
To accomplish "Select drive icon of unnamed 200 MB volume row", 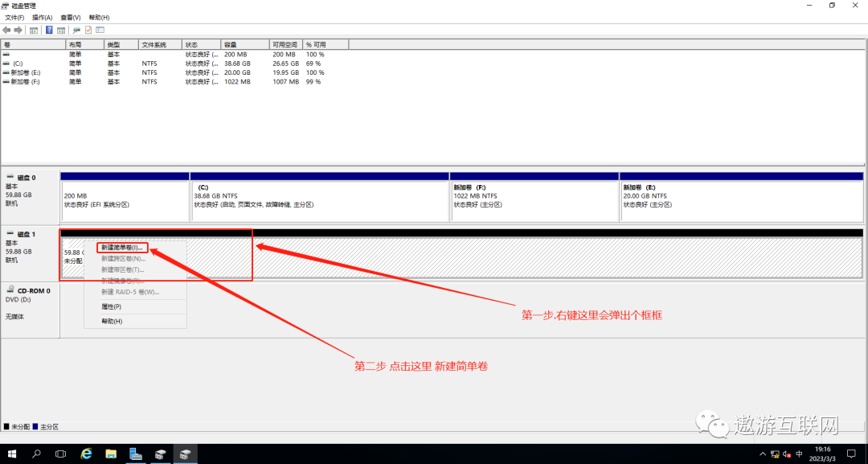I will pos(6,55).
